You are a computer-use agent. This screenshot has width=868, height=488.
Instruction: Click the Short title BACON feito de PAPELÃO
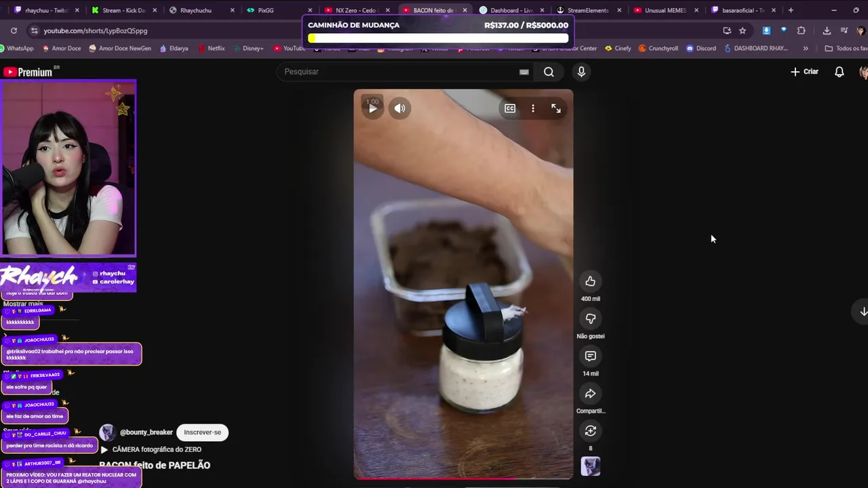[x=155, y=465]
